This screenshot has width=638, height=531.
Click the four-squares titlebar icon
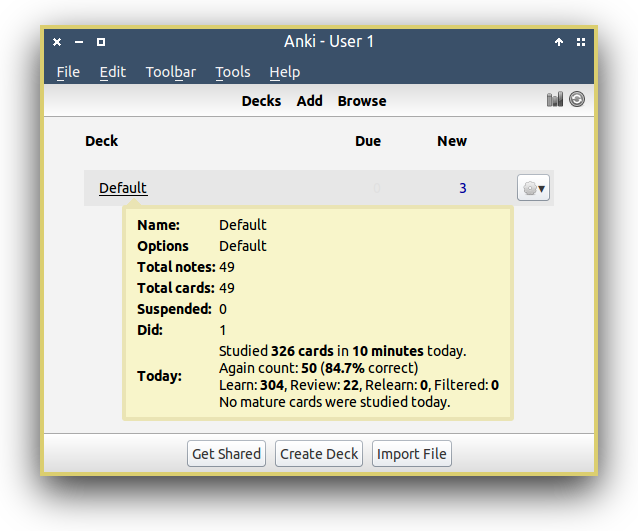point(581,42)
